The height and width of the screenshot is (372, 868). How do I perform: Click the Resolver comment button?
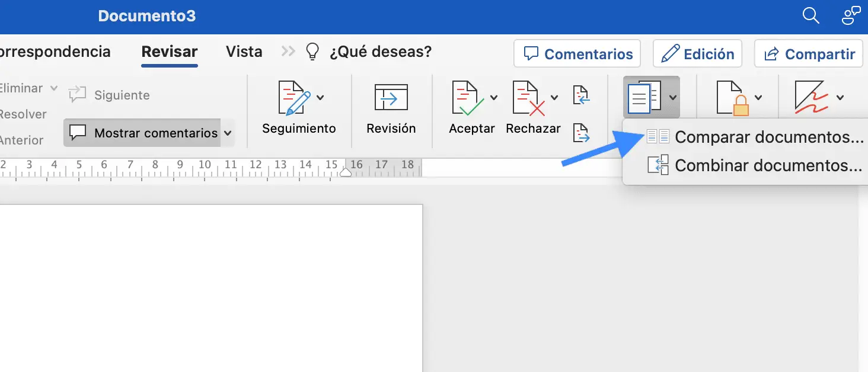pos(23,114)
